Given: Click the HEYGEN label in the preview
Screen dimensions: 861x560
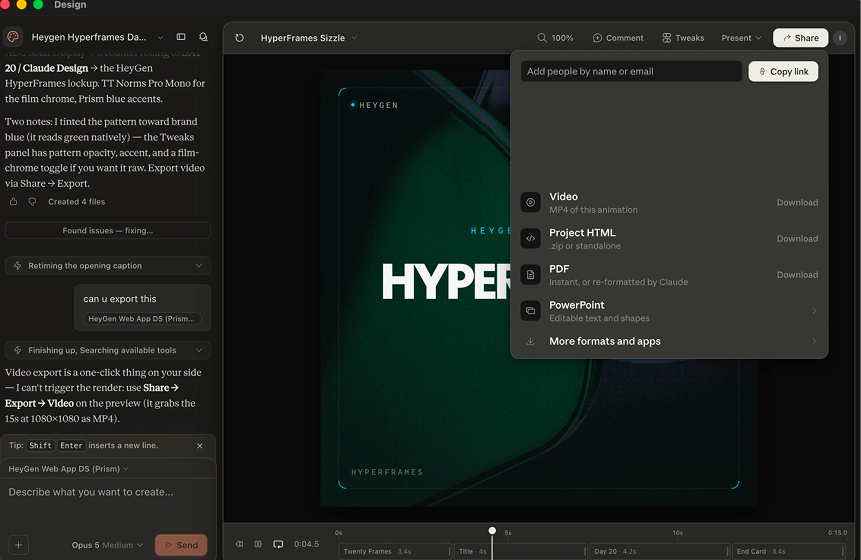Looking at the screenshot, I should (378, 105).
